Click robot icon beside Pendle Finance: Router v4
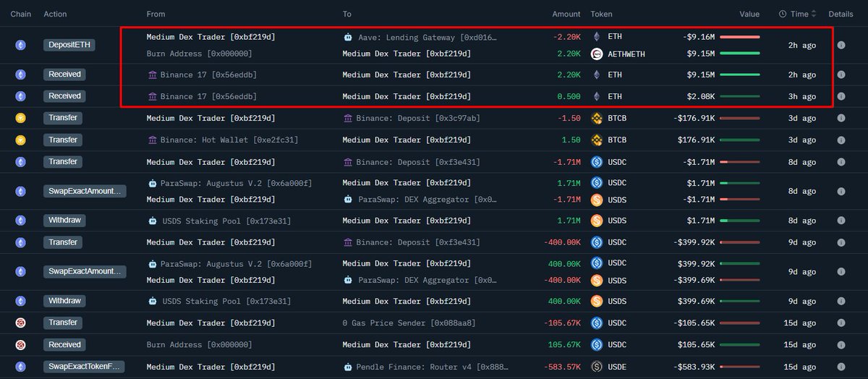 point(348,367)
